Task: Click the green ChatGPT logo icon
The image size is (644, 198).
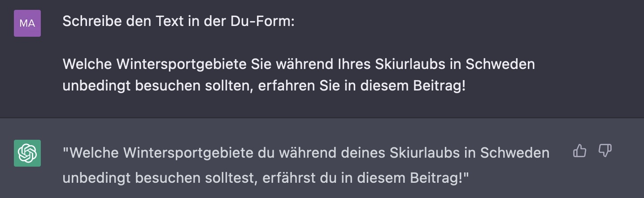Action: [x=27, y=153]
